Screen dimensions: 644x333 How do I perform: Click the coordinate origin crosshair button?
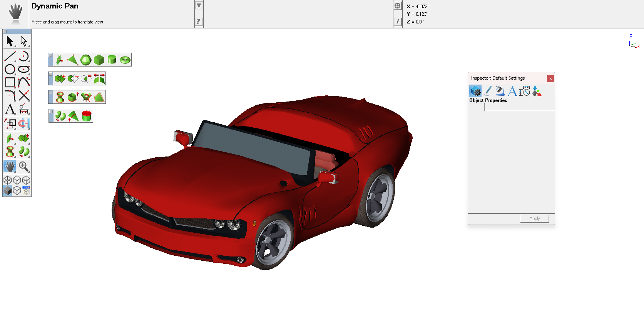tap(398, 6)
